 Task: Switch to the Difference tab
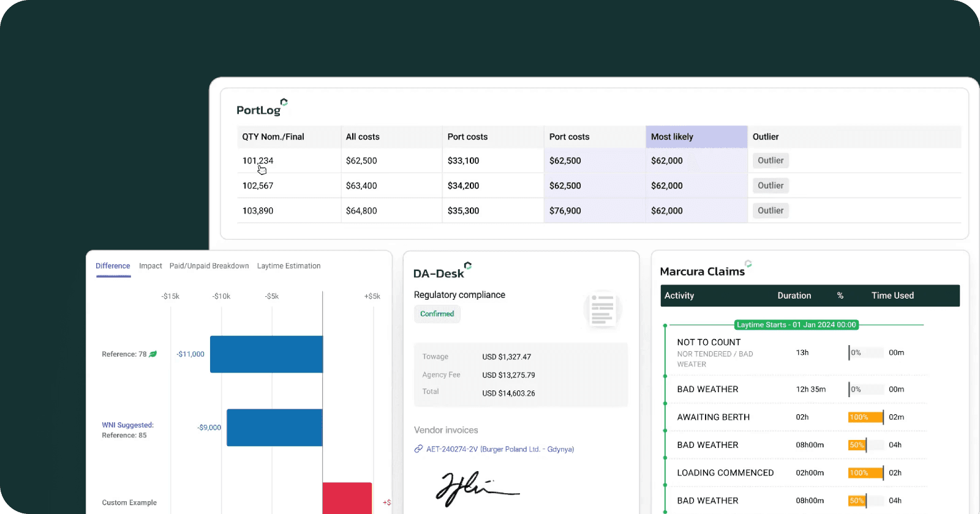pos(113,266)
